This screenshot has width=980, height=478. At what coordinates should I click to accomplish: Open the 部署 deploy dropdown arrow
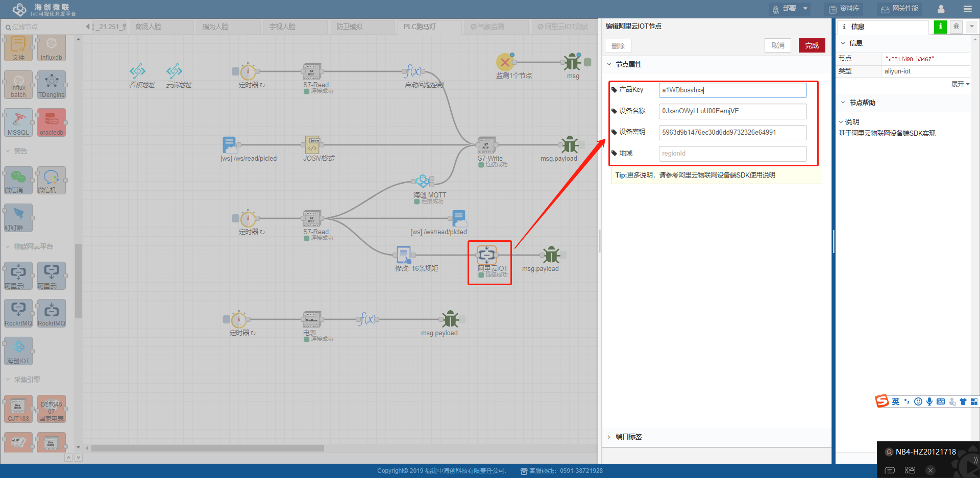point(805,9)
